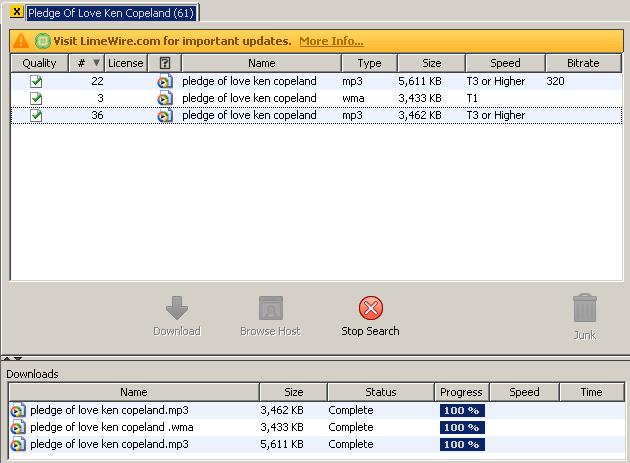
Task: Sort downloads by Speed column
Action: (524, 392)
